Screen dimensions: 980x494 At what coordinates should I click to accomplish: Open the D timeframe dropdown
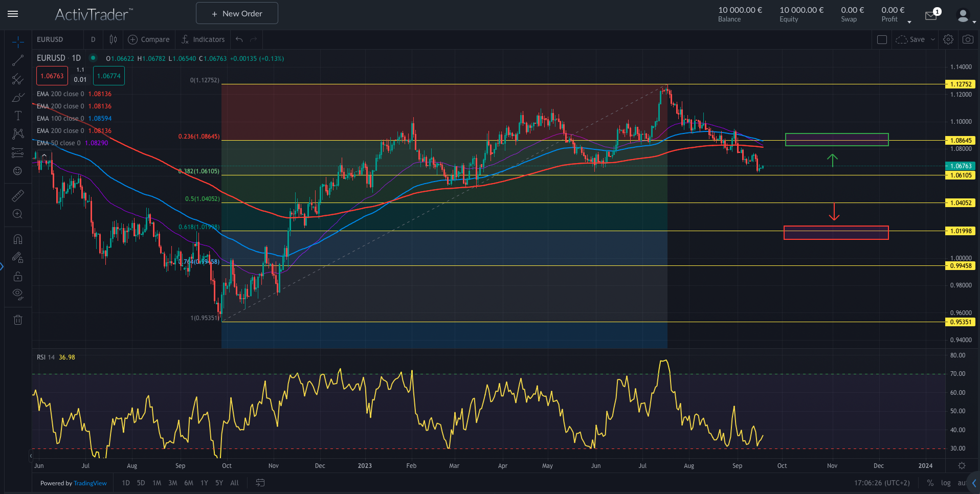(93, 39)
